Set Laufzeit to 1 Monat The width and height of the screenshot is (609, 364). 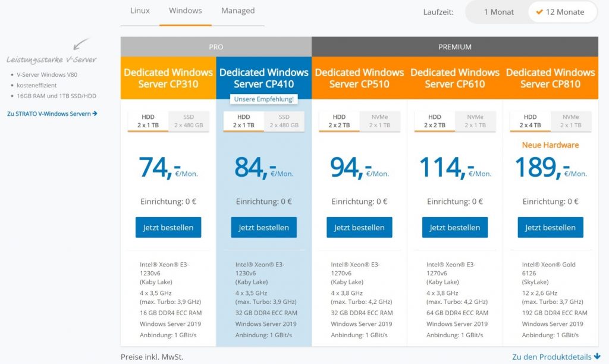[x=499, y=12]
